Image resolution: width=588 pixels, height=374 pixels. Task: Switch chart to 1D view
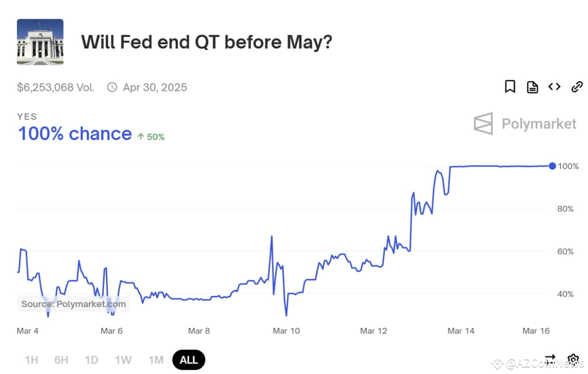tap(91, 359)
